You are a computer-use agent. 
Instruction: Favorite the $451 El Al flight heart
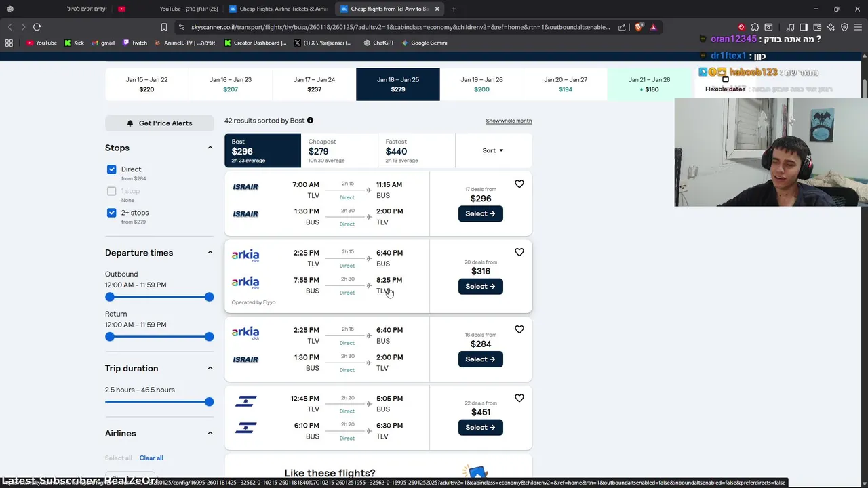(519, 399)
